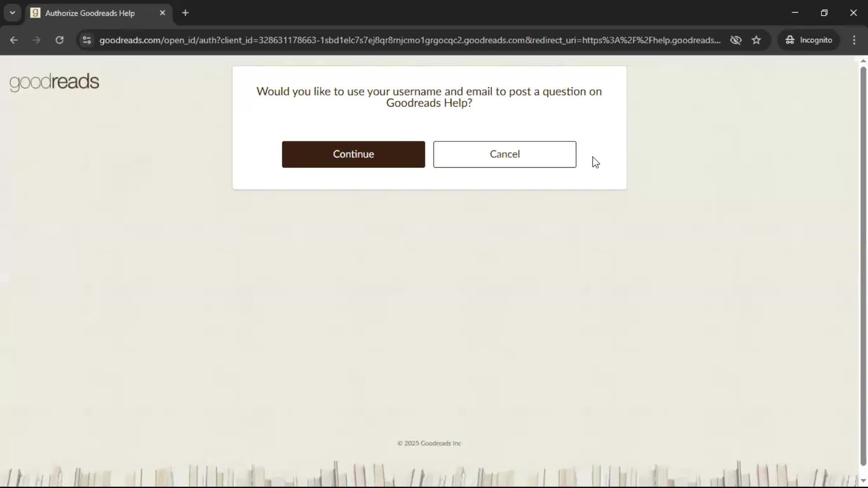Click the third-party cookies blocked eye icon

click(736, 40)
